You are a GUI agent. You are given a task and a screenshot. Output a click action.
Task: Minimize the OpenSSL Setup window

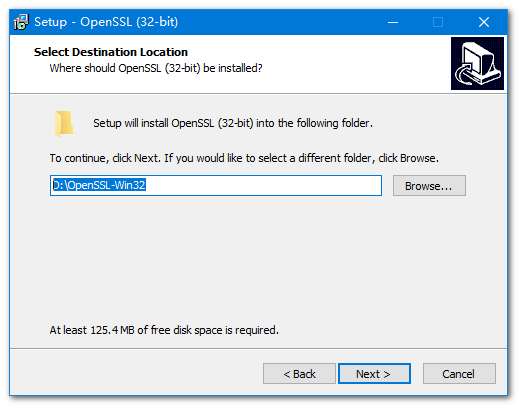pos(393,22)
